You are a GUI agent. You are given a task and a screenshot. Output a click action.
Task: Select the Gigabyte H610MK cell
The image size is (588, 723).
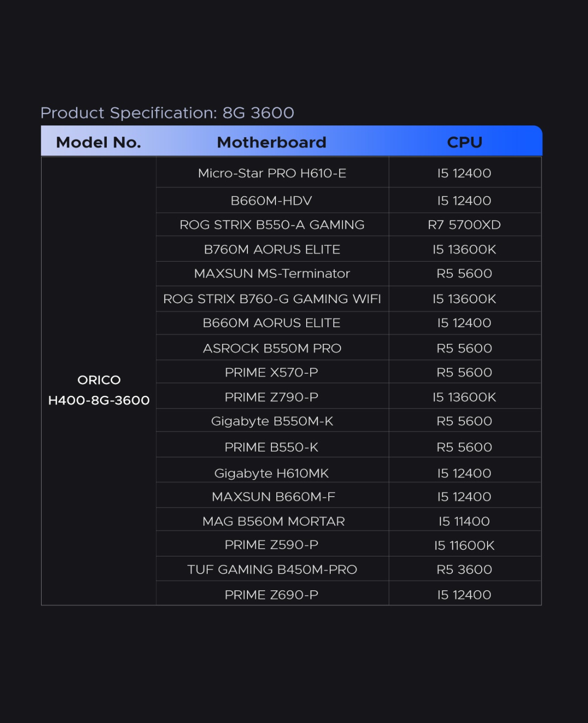click(x=272, y=473)
